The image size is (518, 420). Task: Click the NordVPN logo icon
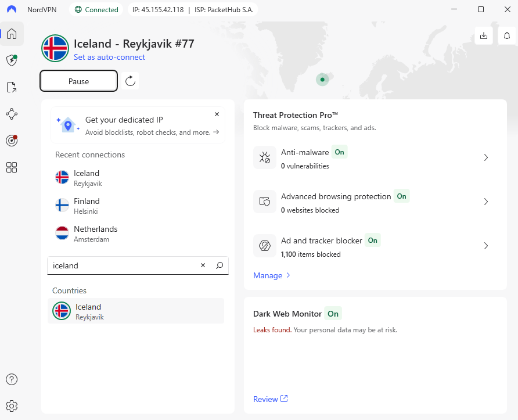pyautogui.click(x=12, y=9)
